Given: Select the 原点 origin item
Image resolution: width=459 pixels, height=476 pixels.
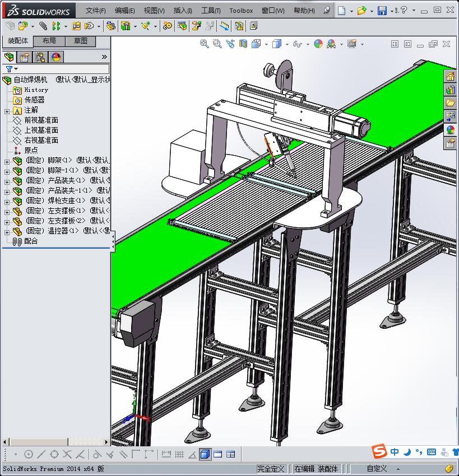Looking at the screenshot, I should (x=31, y=150).
